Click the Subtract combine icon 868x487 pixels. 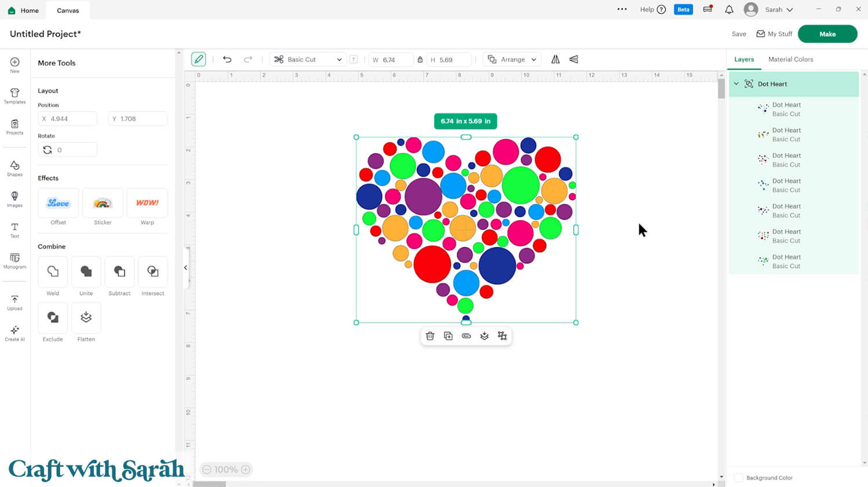click(x=120, y=272)
